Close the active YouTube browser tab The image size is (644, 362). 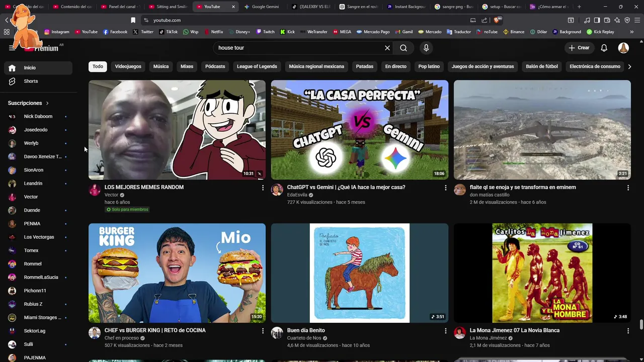(233, 7)
